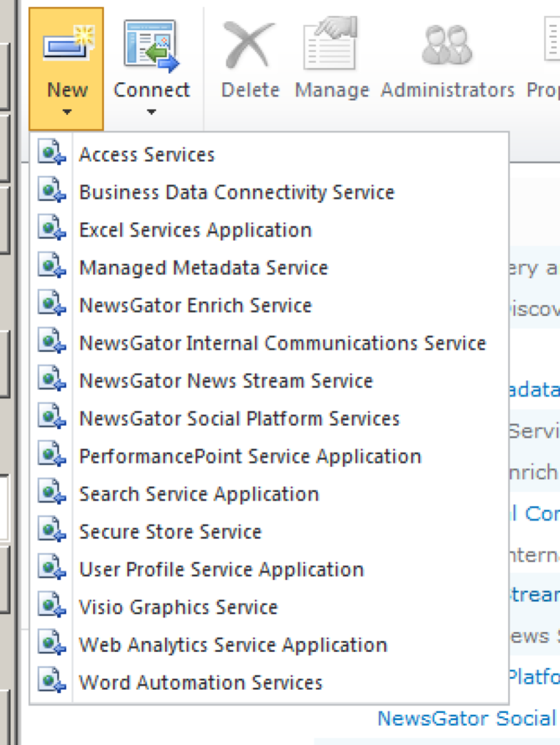Click the New service application icon
The width and height of the screenshot is (560, 745).
[x=67, y=44]
